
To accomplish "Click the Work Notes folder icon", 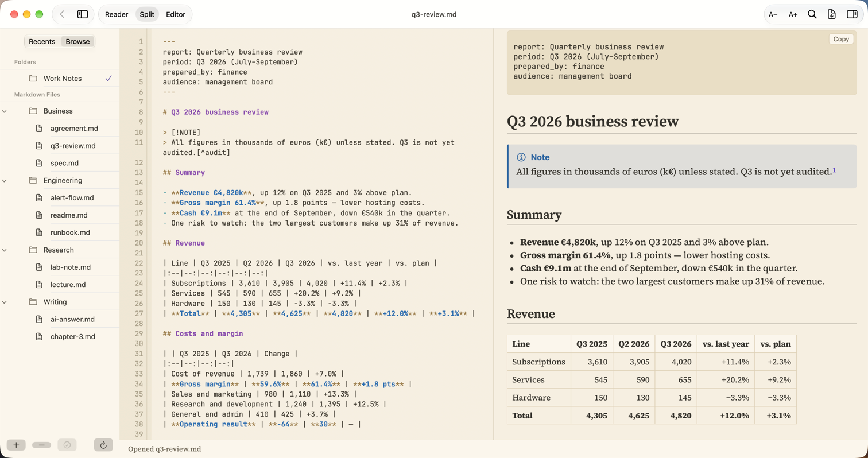I will click(x=33, y=79).
